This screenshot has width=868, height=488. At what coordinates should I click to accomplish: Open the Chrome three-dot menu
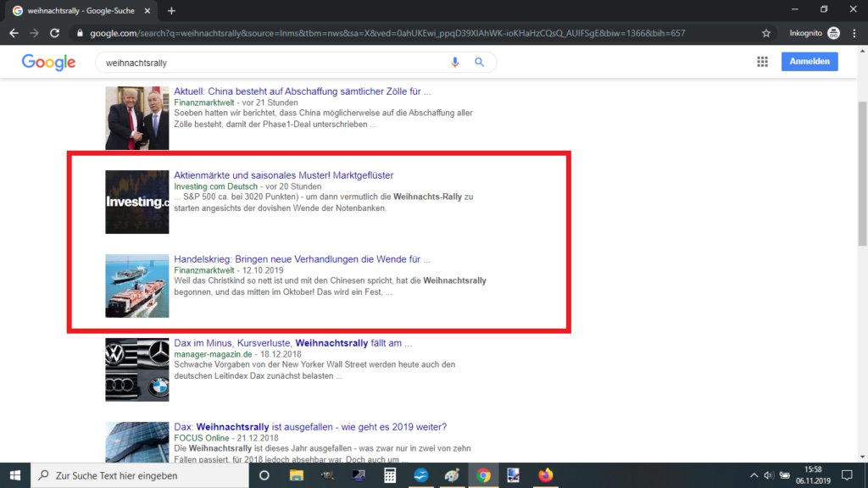pos(854,33)
